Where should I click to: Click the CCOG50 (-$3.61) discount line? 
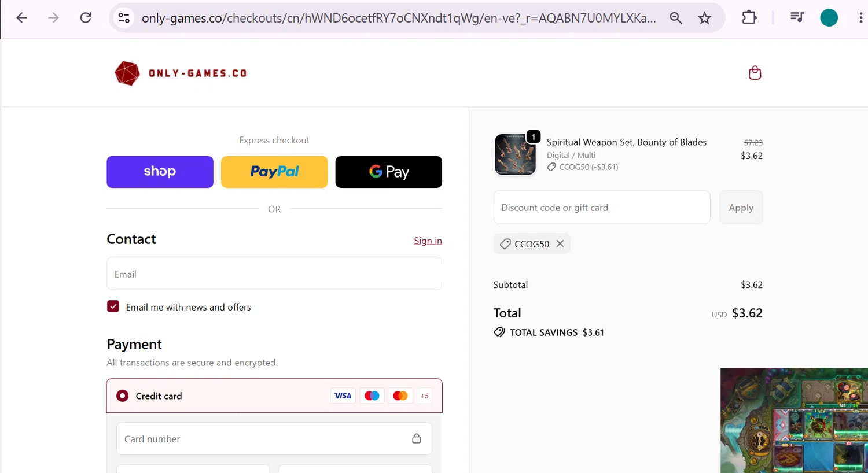pyautogui.click(x=583, y=167)
